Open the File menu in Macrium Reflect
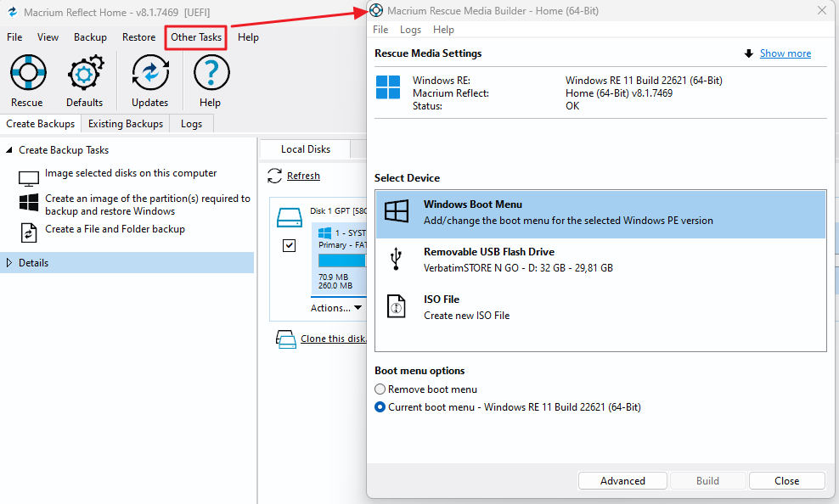 point(14,37)
